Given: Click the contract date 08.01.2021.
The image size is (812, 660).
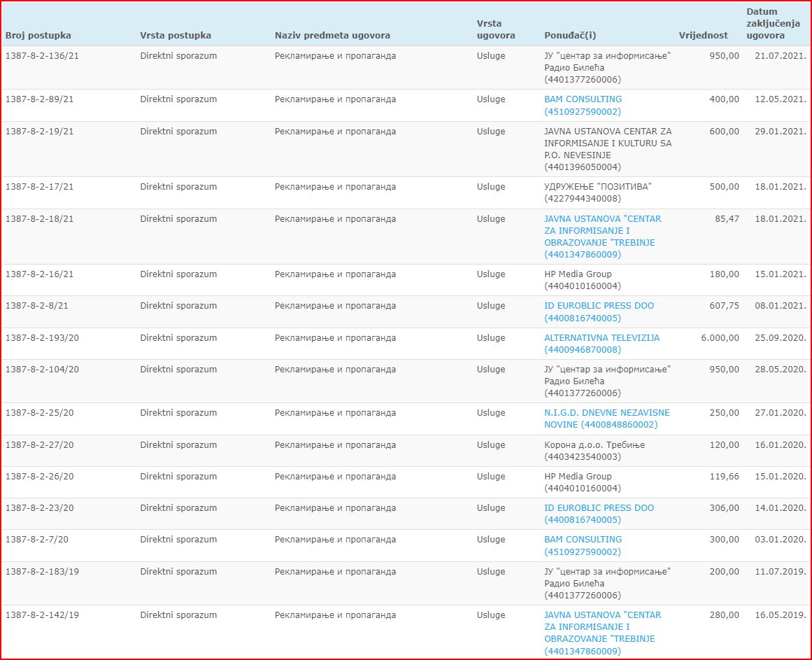Looking at the screenshot, I should (781, 306).
